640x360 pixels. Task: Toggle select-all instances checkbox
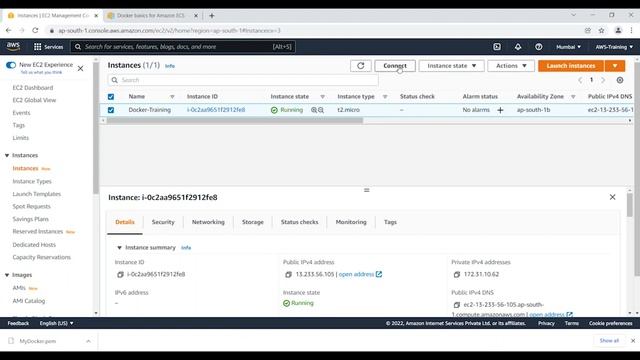pos(111,97)
